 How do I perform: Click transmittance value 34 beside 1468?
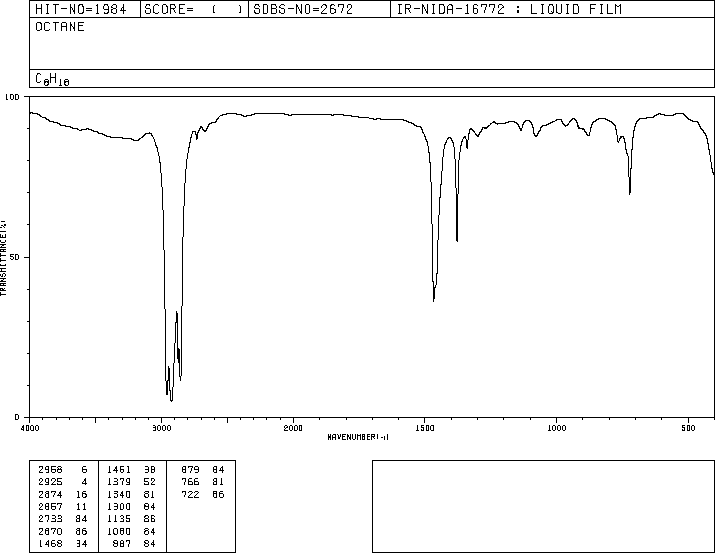82,543
